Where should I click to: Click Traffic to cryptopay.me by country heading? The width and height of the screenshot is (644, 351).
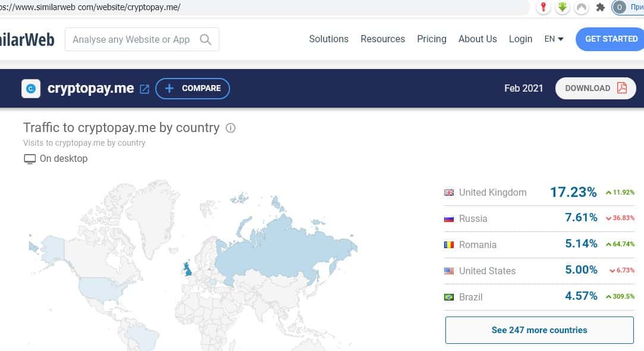coord(121,128)
